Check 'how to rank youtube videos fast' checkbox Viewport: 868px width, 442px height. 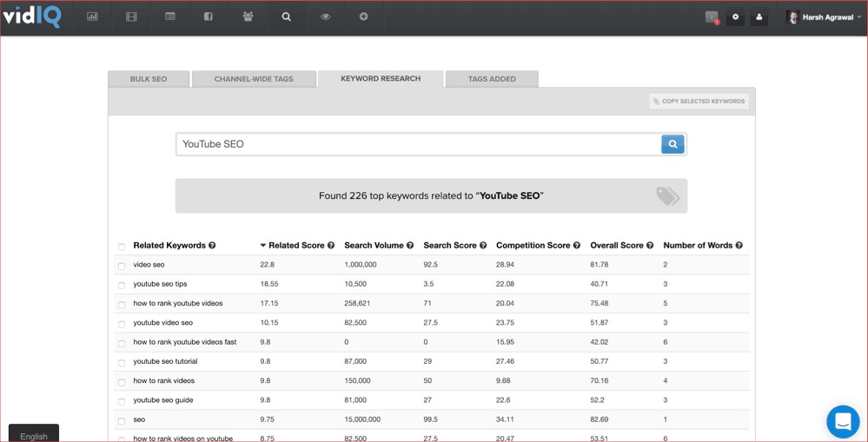tap(122, 344)
